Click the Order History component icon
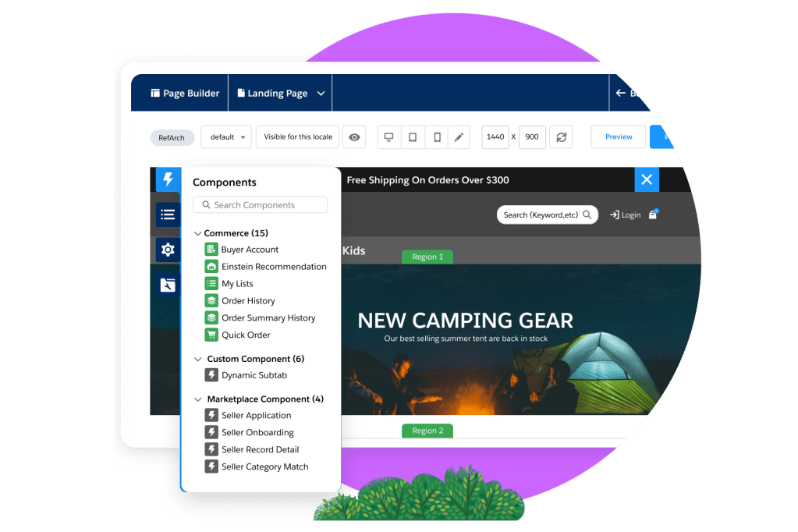The image size is (798, 532). 211,300
